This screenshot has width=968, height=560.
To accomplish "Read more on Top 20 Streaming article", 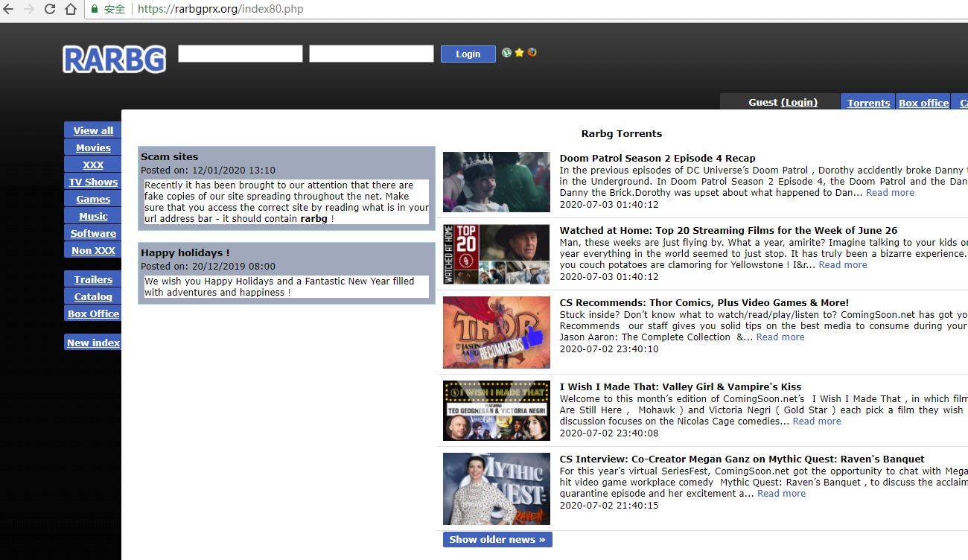I will click(x=843, y=264).
